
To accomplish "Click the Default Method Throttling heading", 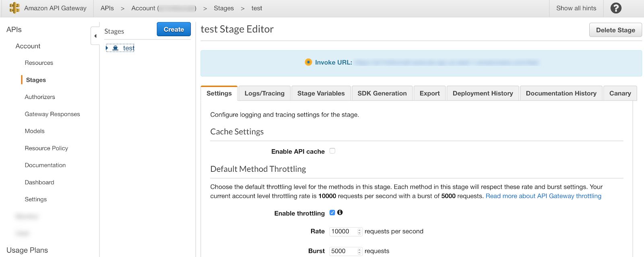I will [258, 169].
